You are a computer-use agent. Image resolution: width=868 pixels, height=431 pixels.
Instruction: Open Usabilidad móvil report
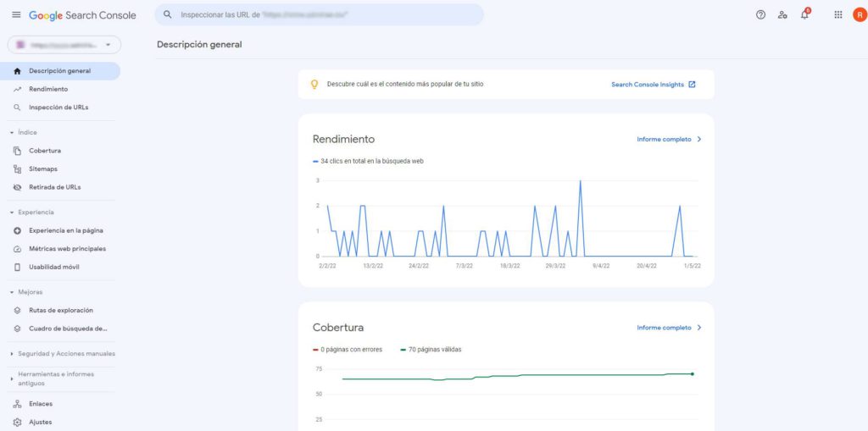click(53, 267)
